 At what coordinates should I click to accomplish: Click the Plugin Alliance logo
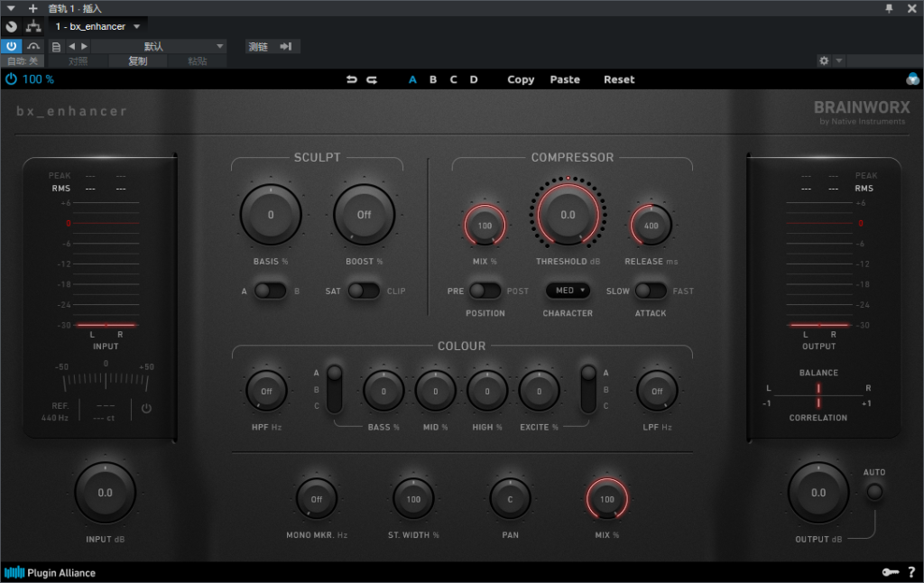pos(51,572)
